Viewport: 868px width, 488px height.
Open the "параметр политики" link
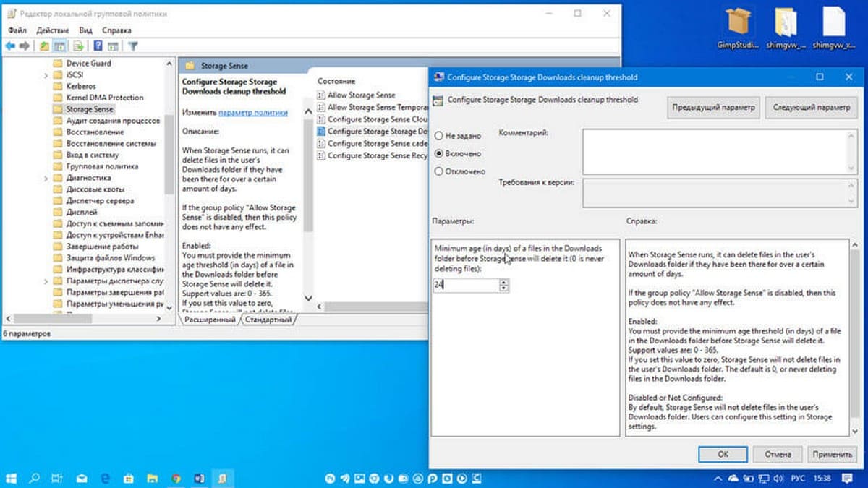tap(253, 113)
